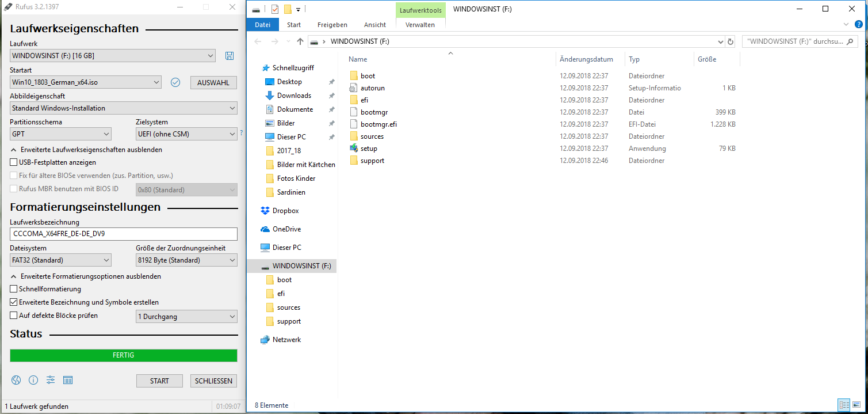
Task: Click the green FERTIG progress bar
Action: click(124, 355)
